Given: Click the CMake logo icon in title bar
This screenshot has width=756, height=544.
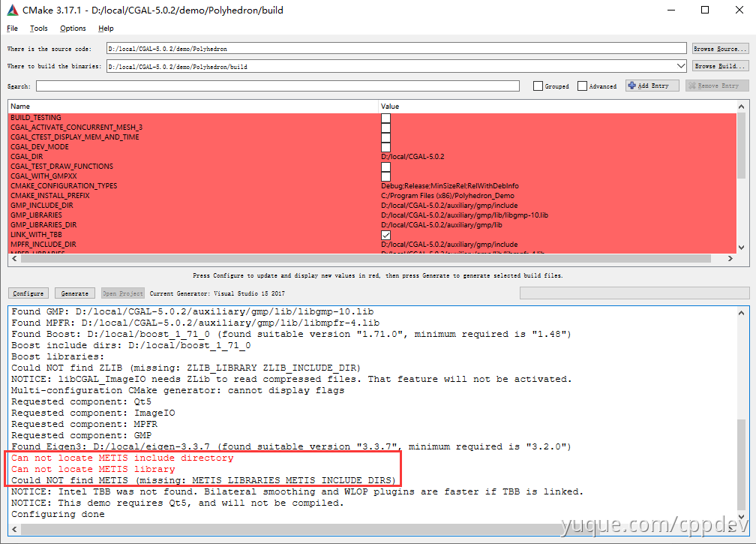Looking at the screenshot, I should pyautogui.click(x=13, y=10).
